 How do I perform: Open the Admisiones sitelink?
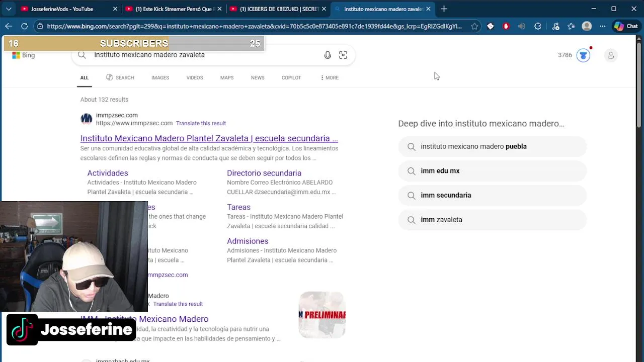(x=248, y=241)
